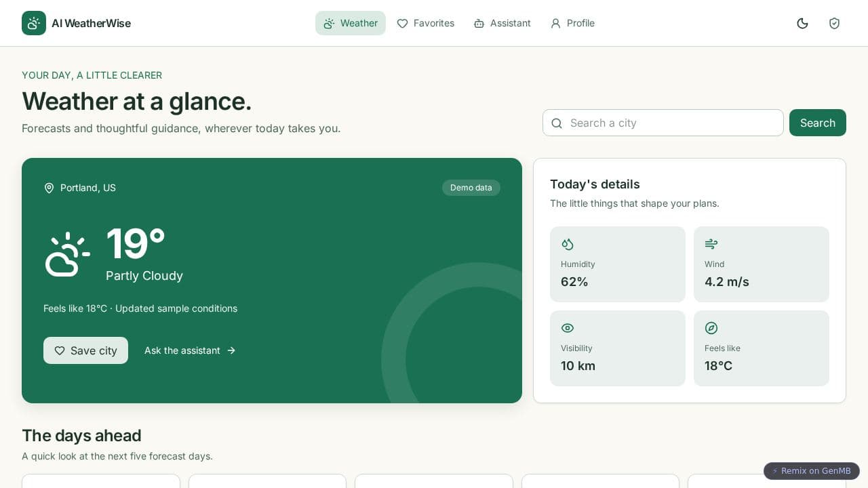Click the Portland, US location label

pyautogui.click(x=88, y=188)
